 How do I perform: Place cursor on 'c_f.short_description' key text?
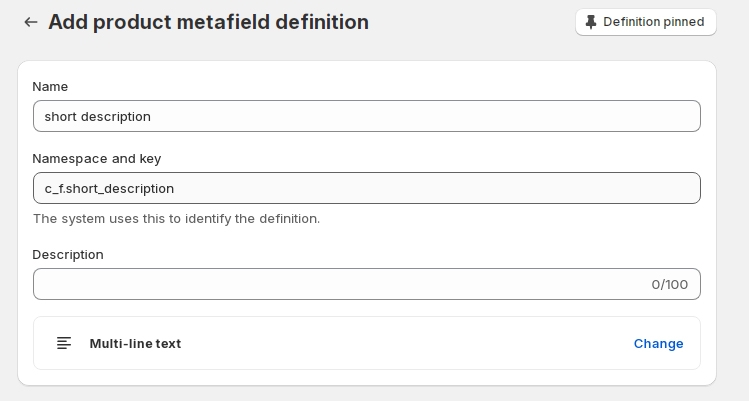(109, 188)
